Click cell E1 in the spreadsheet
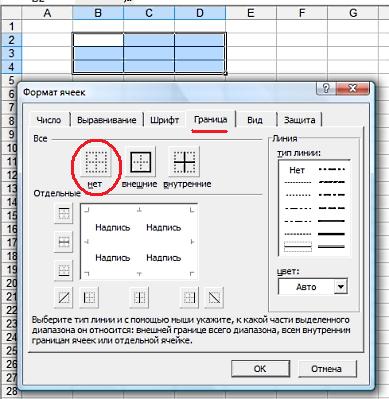Image resolution: width=389 pixels, height=399 pixels. coord(251,26)
